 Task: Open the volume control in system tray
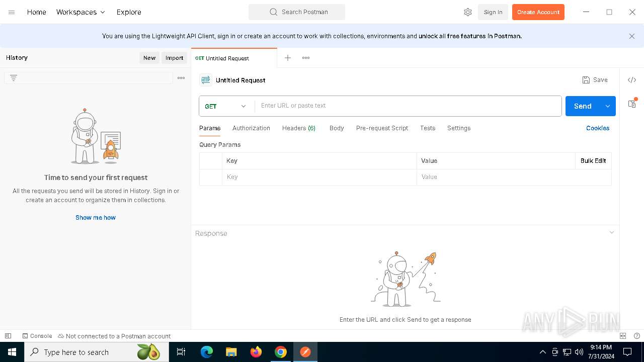click(x=579, y=352)
